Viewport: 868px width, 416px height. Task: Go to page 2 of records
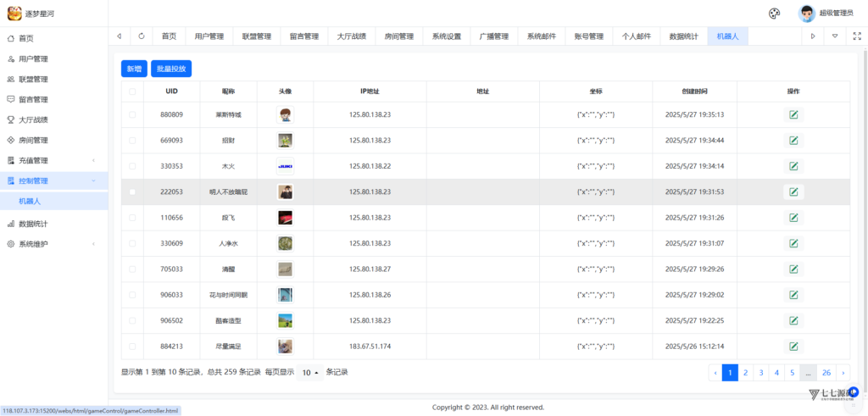pos(746,373)
